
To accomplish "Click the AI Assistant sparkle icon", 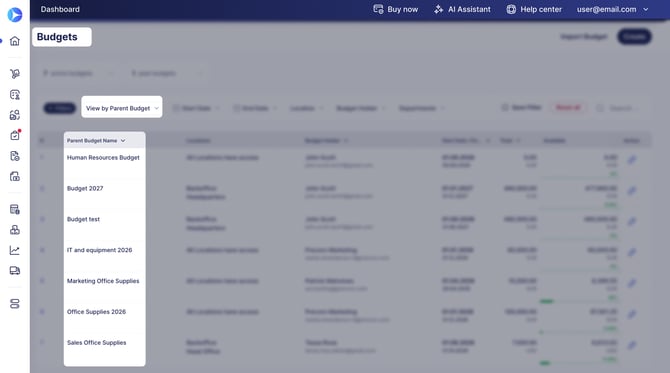I will (438, 9).
